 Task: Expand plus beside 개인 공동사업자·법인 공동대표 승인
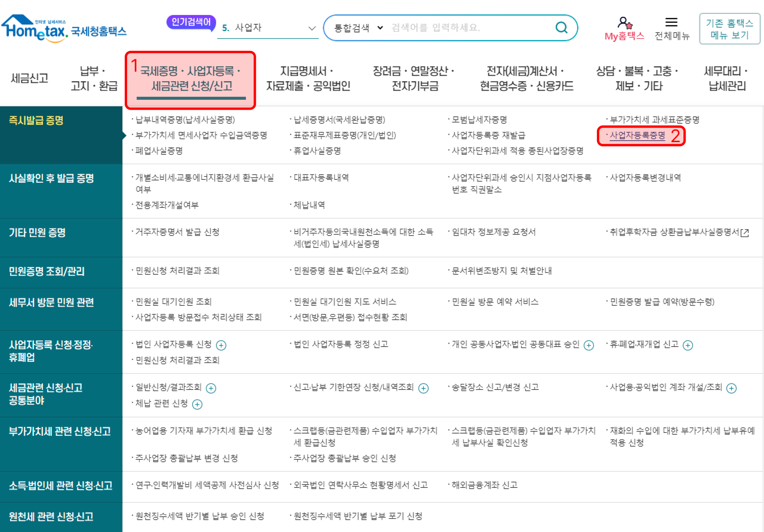click(x=588, y=345)
